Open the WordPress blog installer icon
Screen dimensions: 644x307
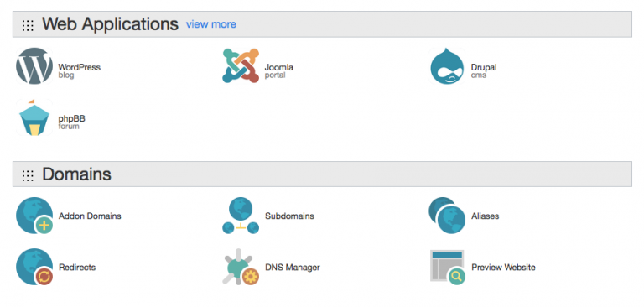[x=34, y=65]
